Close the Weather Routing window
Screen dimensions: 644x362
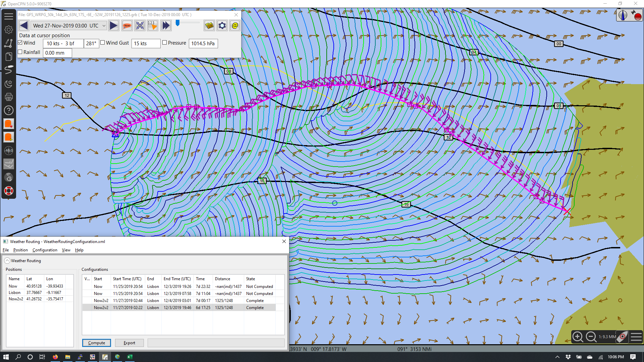(x=284, y=241)
